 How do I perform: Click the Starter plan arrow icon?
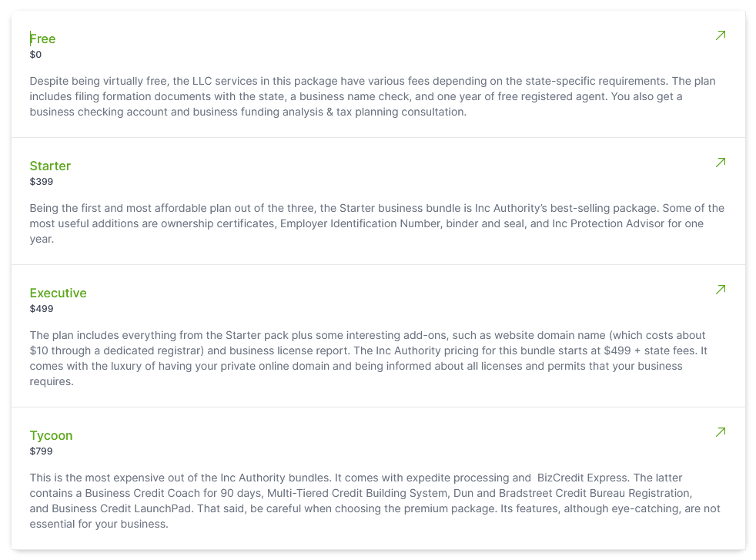(721, 162)
